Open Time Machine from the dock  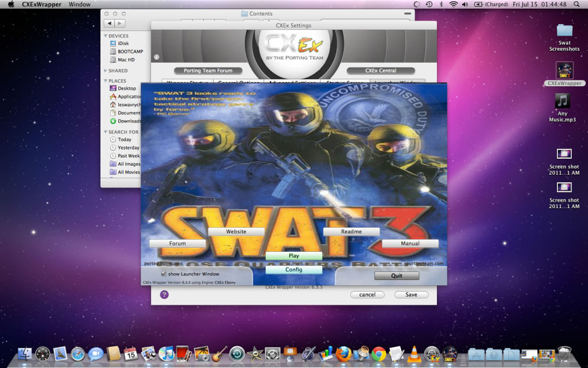[237, 354]
